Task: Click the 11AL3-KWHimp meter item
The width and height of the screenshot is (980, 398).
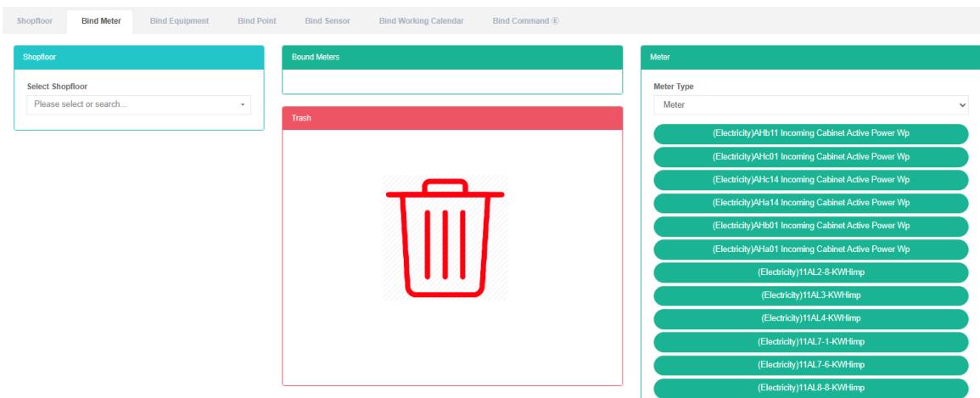Action: click(x=810, y=295)
